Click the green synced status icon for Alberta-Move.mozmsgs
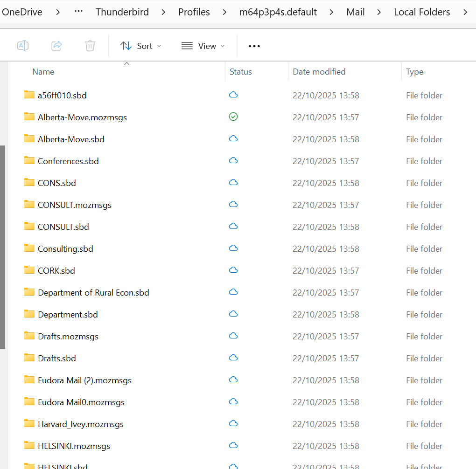 (x=233, y=117)
